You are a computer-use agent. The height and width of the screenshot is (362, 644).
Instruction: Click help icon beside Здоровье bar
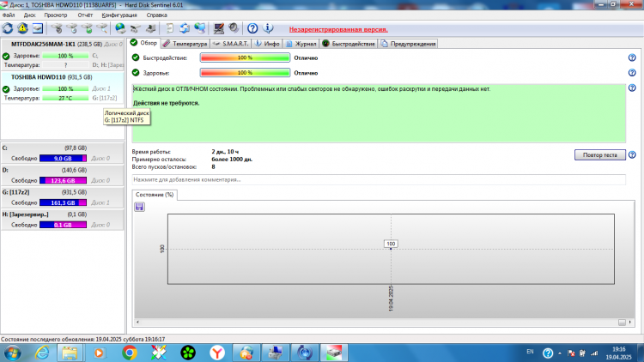pos(632,73)
